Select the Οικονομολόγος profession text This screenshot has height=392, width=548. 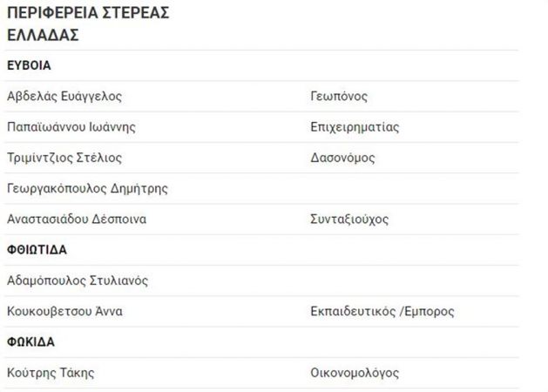[x=355, y=373]
